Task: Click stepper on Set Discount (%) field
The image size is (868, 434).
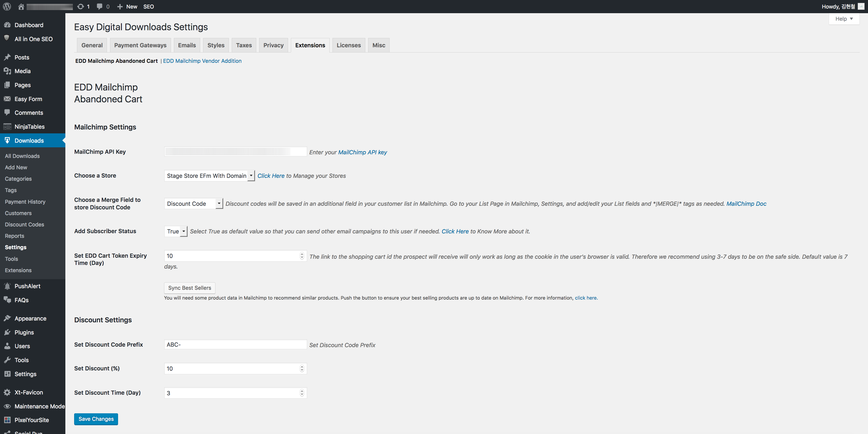Action: click(302, 369)
